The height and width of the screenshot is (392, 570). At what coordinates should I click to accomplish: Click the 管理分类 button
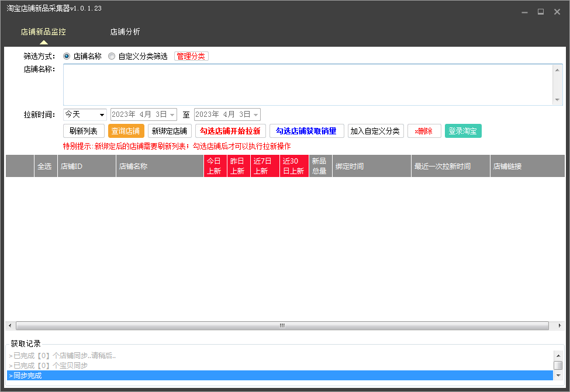pos(191,56)
